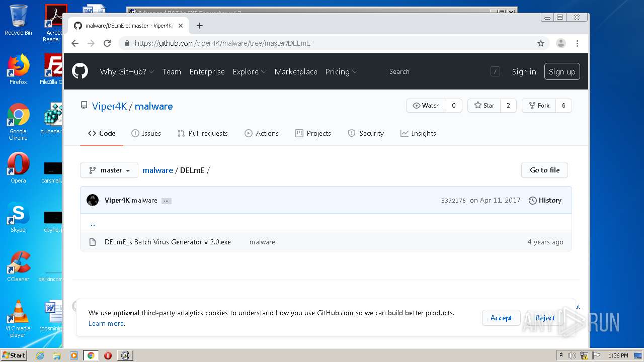Click the stars count 2
This screenshot has width=644, height=362.
click(508, 106)
